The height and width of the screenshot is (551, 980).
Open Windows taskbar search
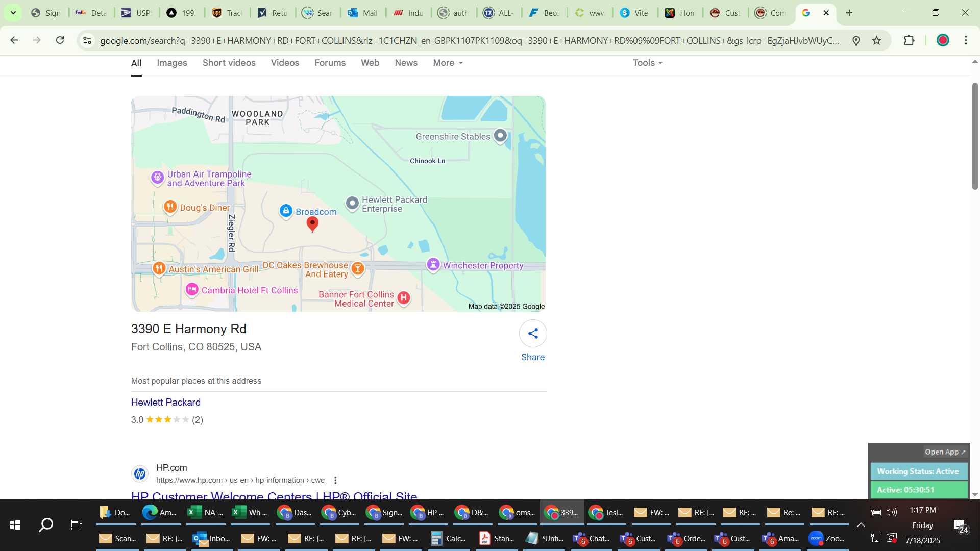[x=46, y=524]
